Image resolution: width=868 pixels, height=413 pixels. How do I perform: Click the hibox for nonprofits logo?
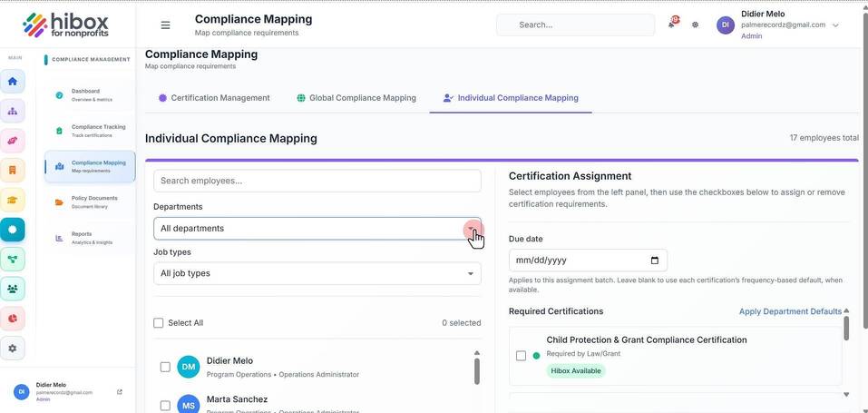tap(66, 25)
